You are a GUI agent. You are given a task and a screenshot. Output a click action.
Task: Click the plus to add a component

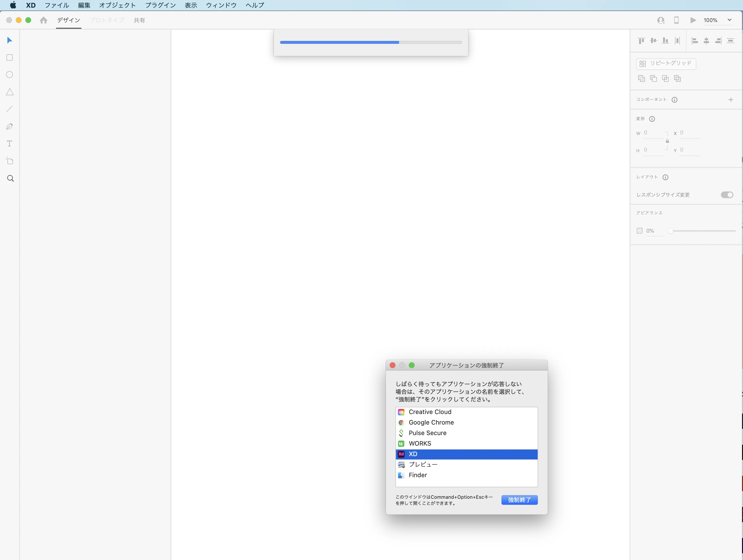731,100
